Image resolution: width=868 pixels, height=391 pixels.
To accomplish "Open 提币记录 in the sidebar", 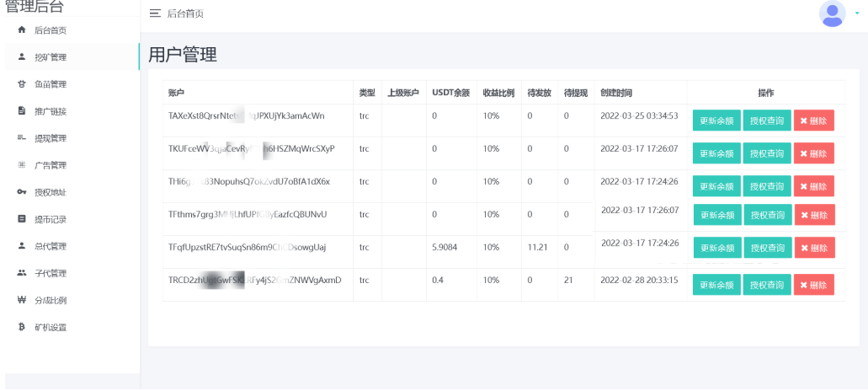I will [x=50, y=219].
